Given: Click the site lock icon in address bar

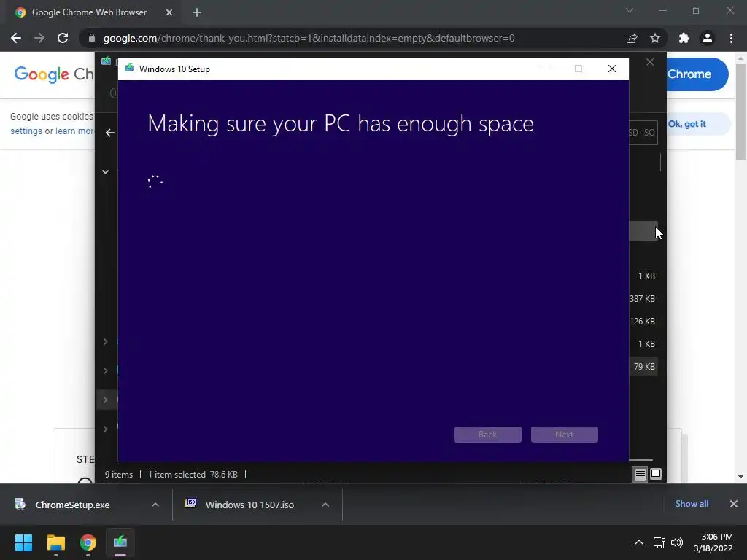Looking at the screenshot, I should coord(91,38).
